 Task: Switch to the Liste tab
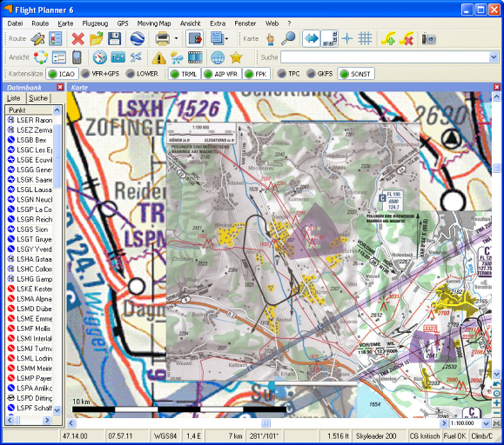tap(13, 98)
